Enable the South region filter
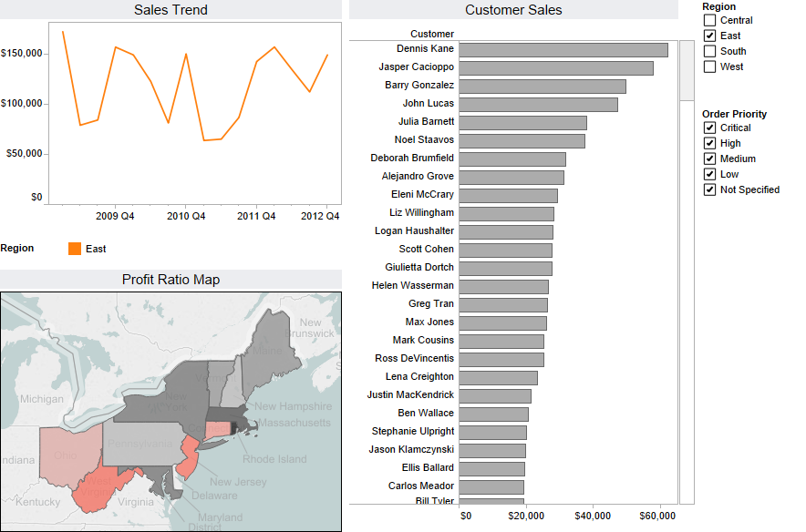Image resolution: width=806 pixels, height=532 pixels. coord(709,51)
